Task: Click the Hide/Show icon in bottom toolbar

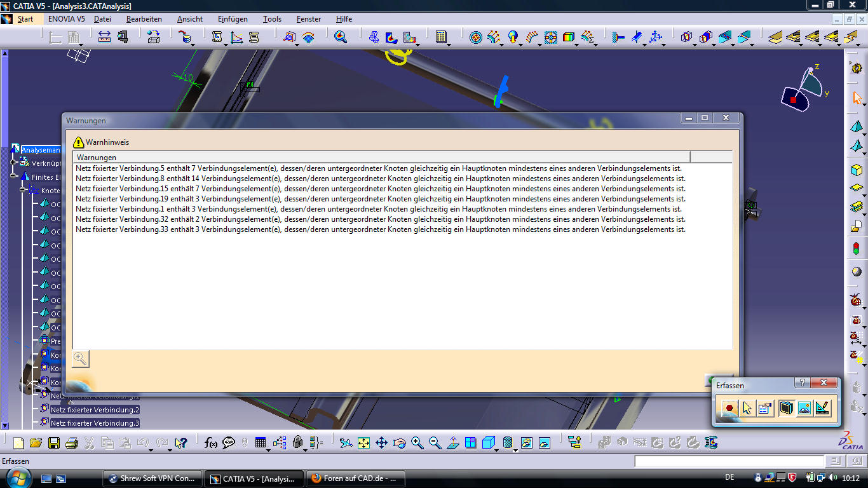Action: pyautogui.click(x=527, y=443)
